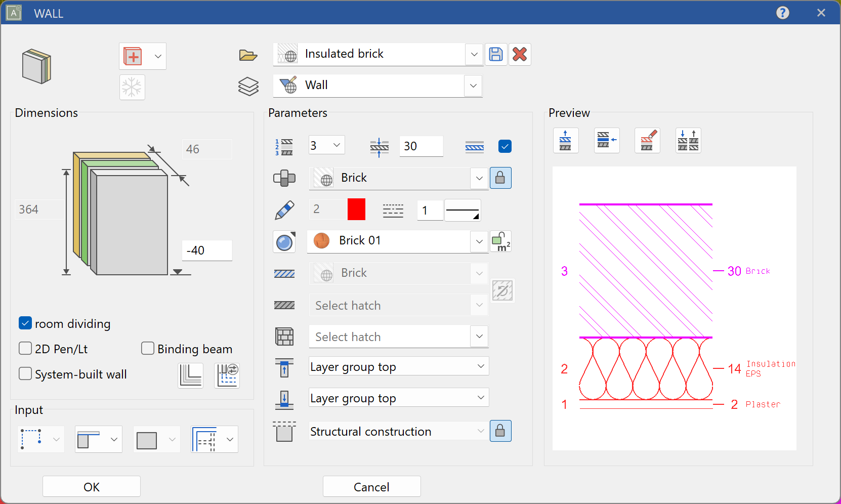Click the bottom level field showing -40
Viewport: 841px width, 504px height.
click(207, 250)
